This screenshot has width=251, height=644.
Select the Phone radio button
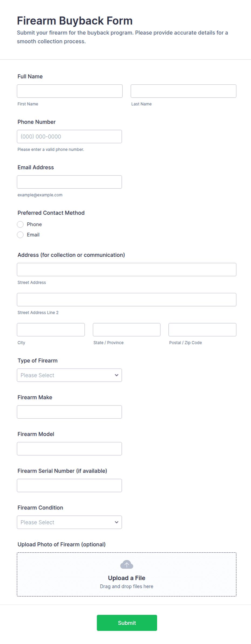pyautogui.click(x=20, y=224)
